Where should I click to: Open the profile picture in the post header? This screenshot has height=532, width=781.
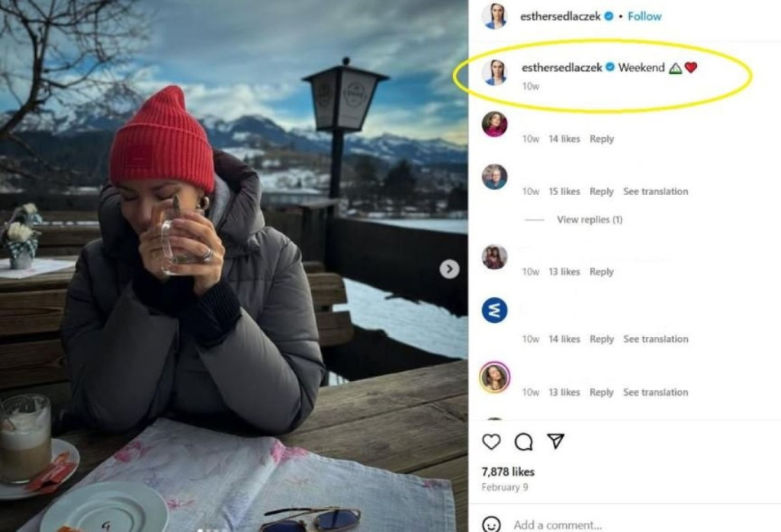(x=494, y=16)
